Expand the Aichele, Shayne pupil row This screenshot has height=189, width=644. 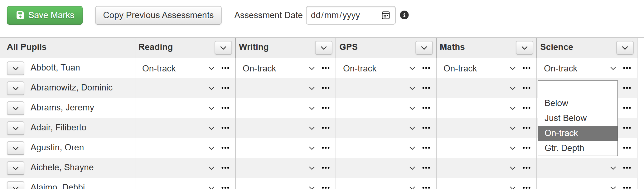click(x=16, y=168)
